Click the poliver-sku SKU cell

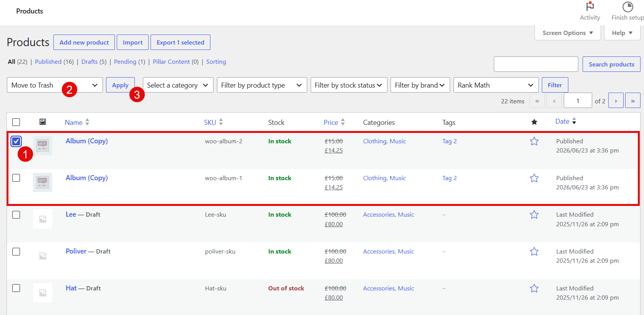pyautogui.click(x=220, y=252)
